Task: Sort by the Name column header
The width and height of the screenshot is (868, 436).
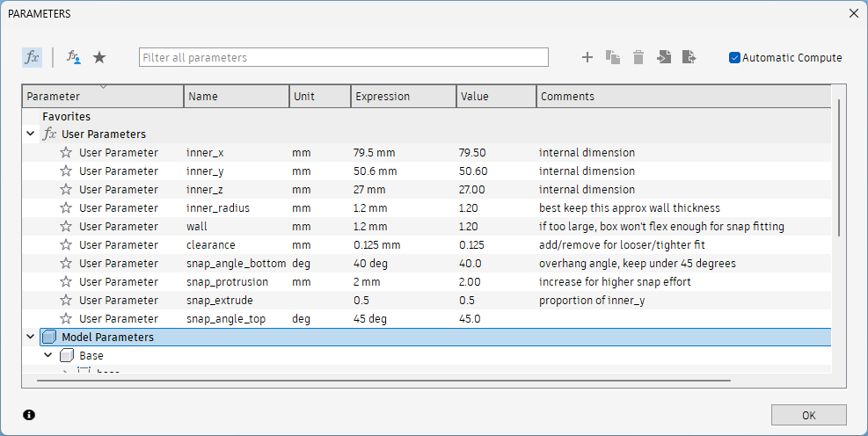Action: [237, 97]
